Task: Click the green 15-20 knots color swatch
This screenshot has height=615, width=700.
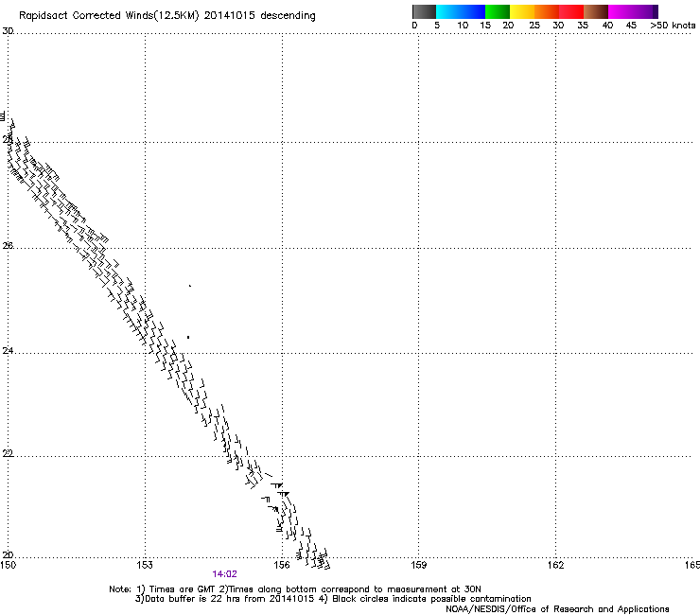Action: (x=498, y=11)
